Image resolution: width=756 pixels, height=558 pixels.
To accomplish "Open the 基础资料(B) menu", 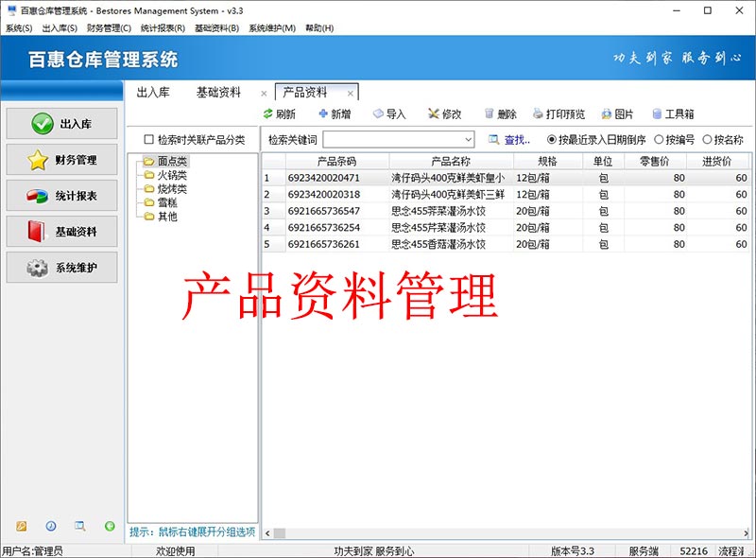I will pos(217,28).
